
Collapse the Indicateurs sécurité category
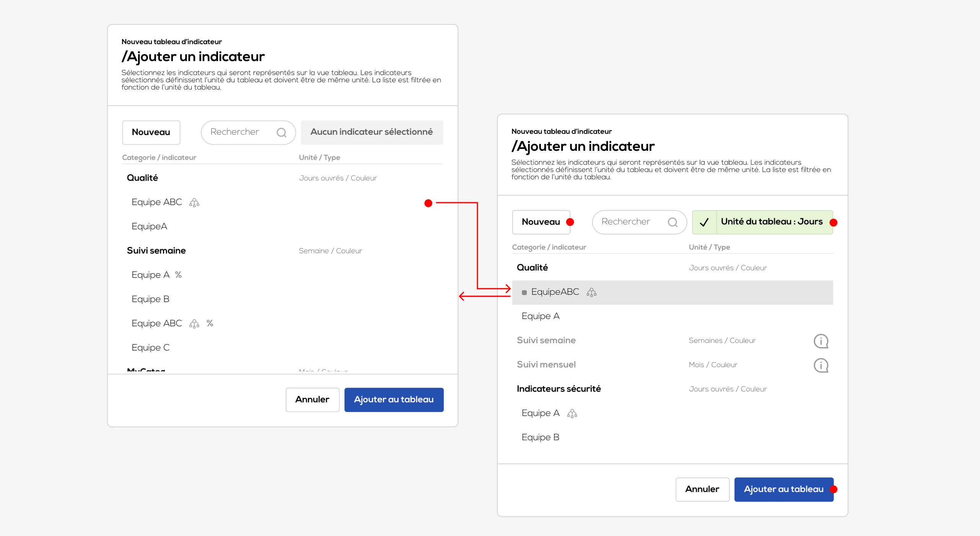pos(558,389)
